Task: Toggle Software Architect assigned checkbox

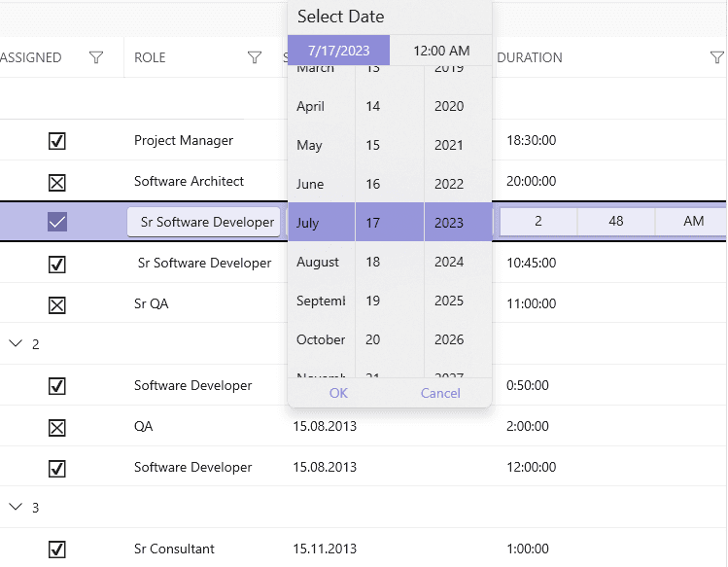Action: tap(57, 182)
